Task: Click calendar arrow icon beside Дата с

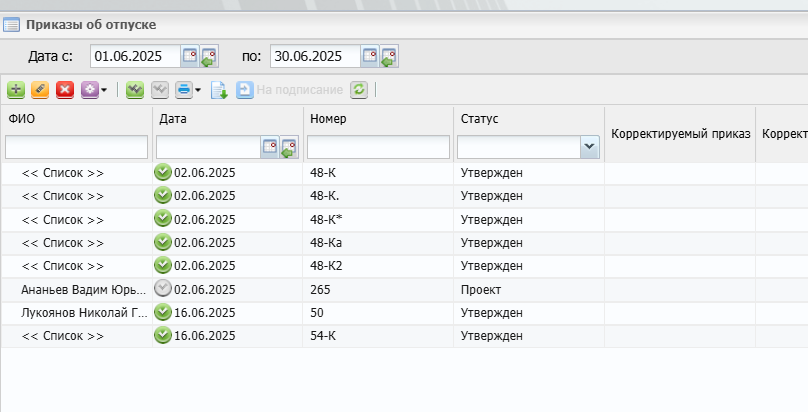Action: (209, 56)
